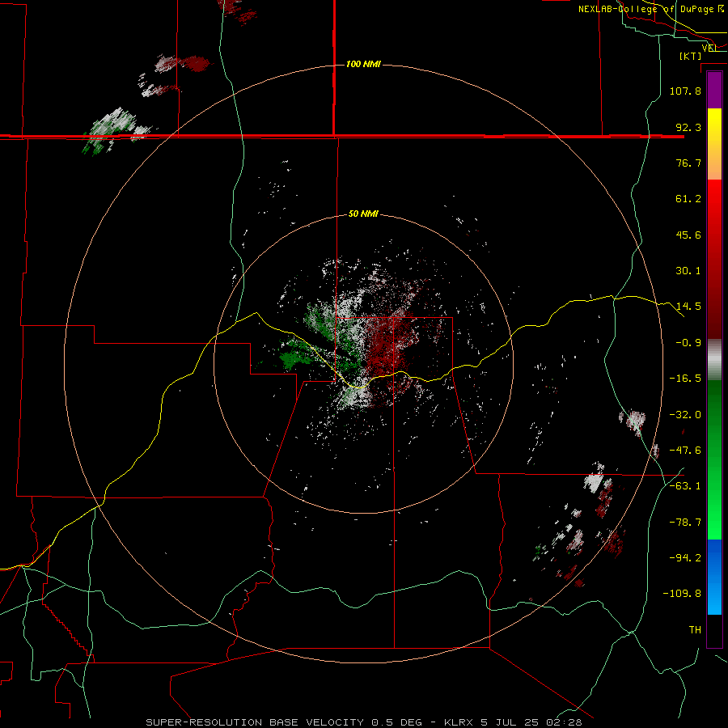Click the -109.8 value on velocity scale
The width and height of the screenshot is (728, 728).
click(682, 594)
